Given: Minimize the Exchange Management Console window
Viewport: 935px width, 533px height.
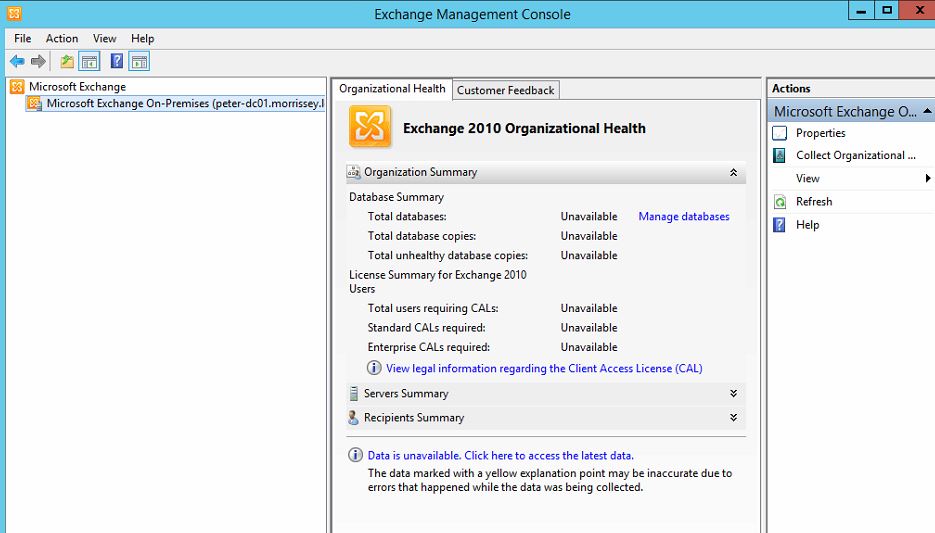Looking at the screenshot, I should [x=861, y=10].
